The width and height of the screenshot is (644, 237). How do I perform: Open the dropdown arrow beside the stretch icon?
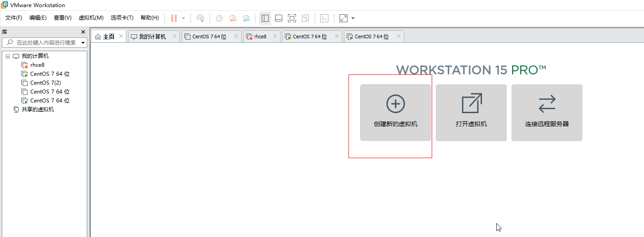point(353,18)
